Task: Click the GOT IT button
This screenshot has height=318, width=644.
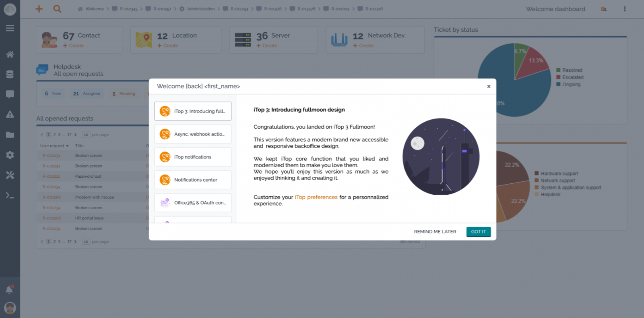Action: tap(478, 232)
